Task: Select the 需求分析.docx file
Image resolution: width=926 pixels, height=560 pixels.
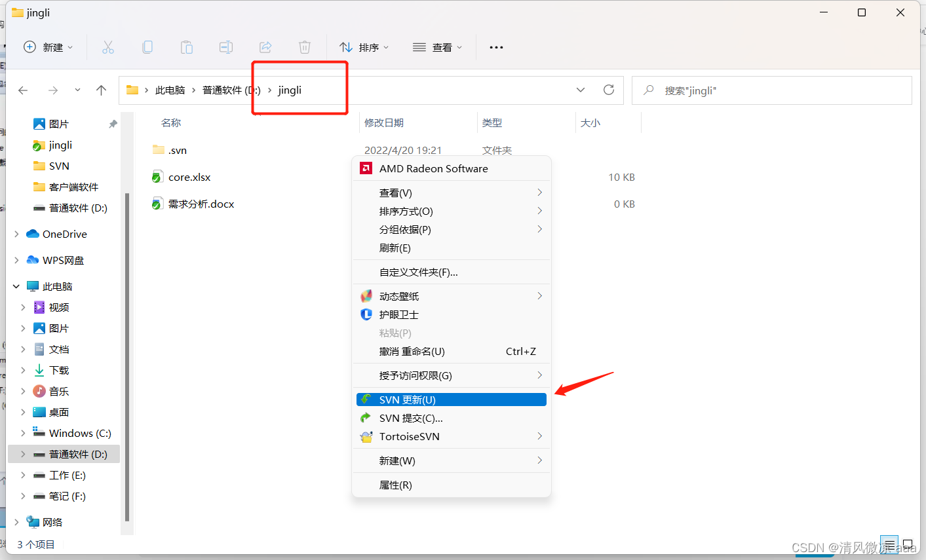Action: 193,204
